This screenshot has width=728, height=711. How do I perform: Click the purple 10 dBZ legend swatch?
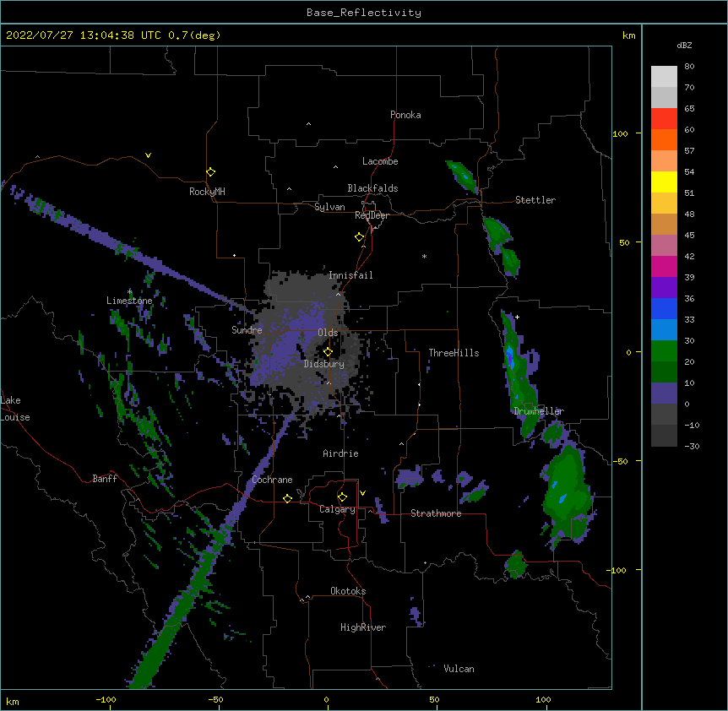click(x=664, y=393)
